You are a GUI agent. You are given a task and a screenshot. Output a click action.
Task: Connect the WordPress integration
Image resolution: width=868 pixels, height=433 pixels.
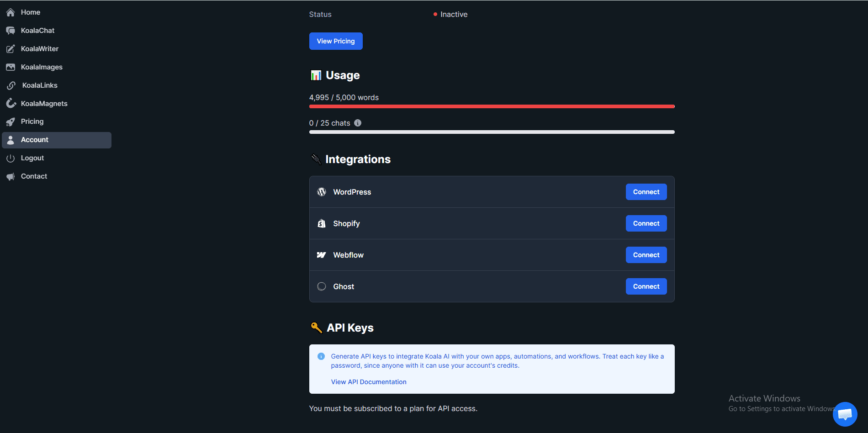[x=646, y=192]
